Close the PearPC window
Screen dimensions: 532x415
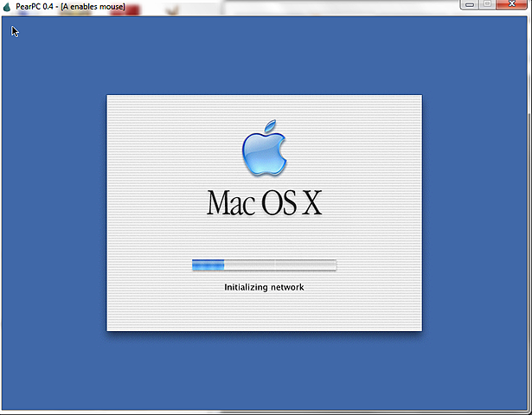pos(511,4)
